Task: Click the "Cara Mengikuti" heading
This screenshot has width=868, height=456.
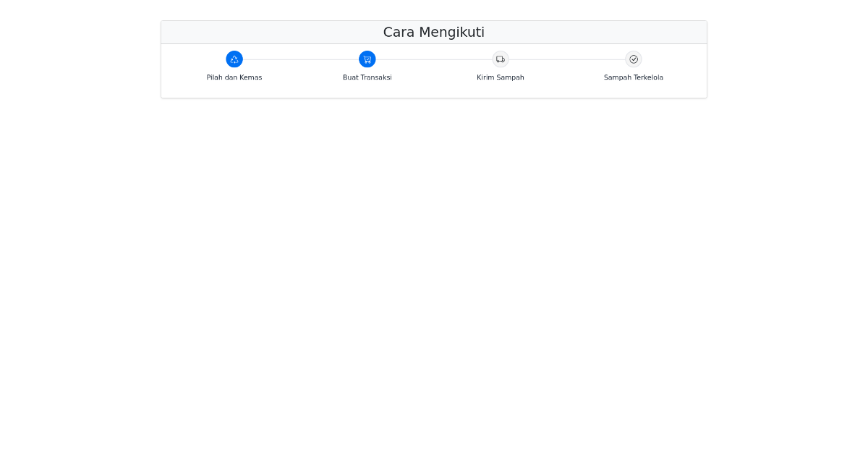Action: tap(434, 33)
